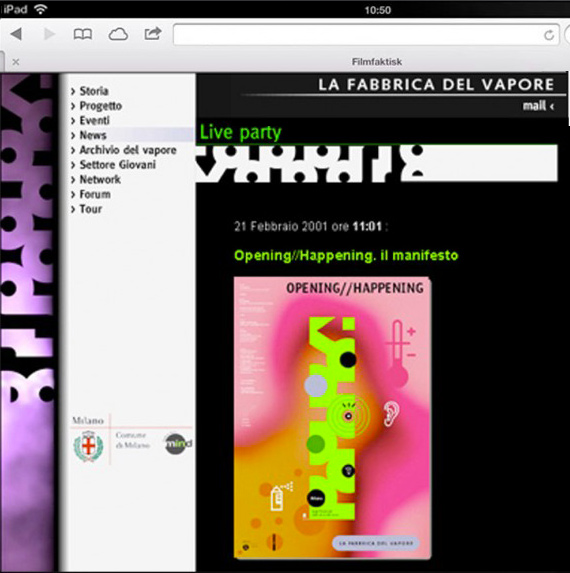Click the chevron beside Storia
This screenshot has width=570, height=573.
tap(73, 91)
